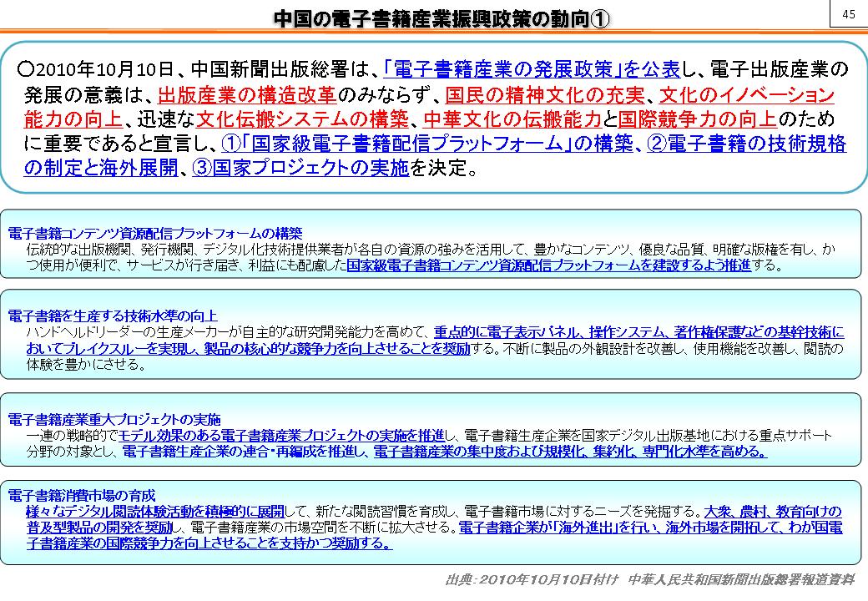Click red text 中華文化の伝搬能力
The width and height of the screenshot is (868, 601).
(x=512, y=119)
